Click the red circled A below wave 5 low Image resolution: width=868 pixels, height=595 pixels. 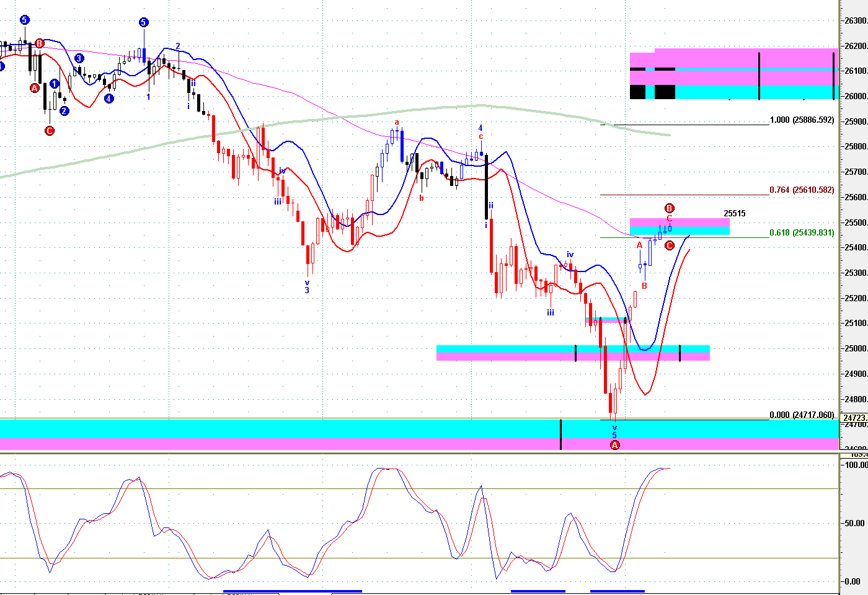click(x=614, y=428)
